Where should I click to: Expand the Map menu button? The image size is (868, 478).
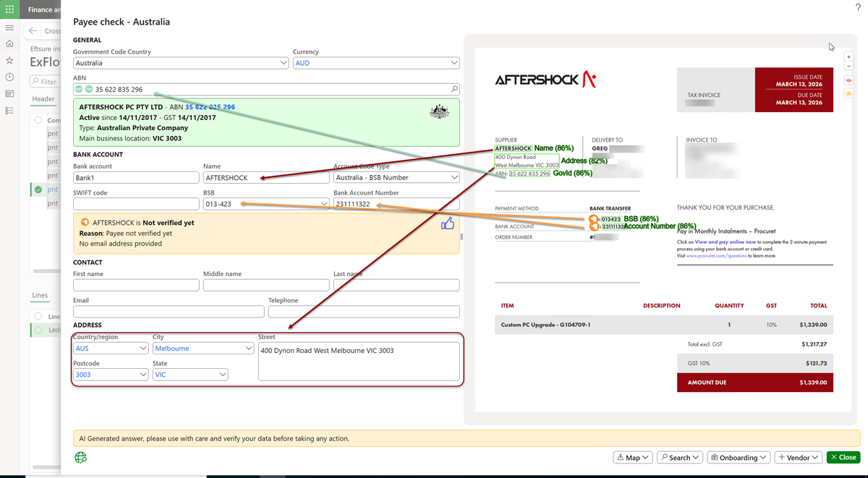[633, 458]
